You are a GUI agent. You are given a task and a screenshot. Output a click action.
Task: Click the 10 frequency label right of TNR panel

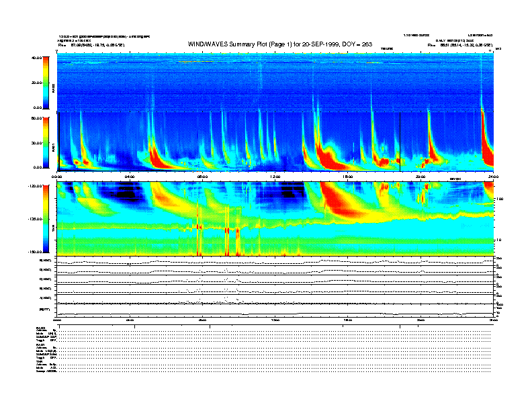point(500,240)
